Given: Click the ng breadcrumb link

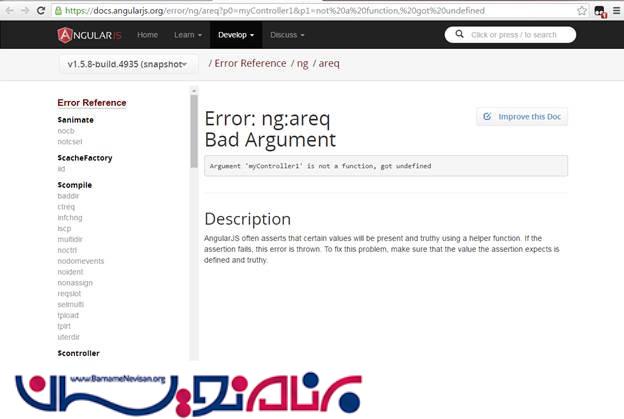Looking at the screenshot, I should point(304,64).
